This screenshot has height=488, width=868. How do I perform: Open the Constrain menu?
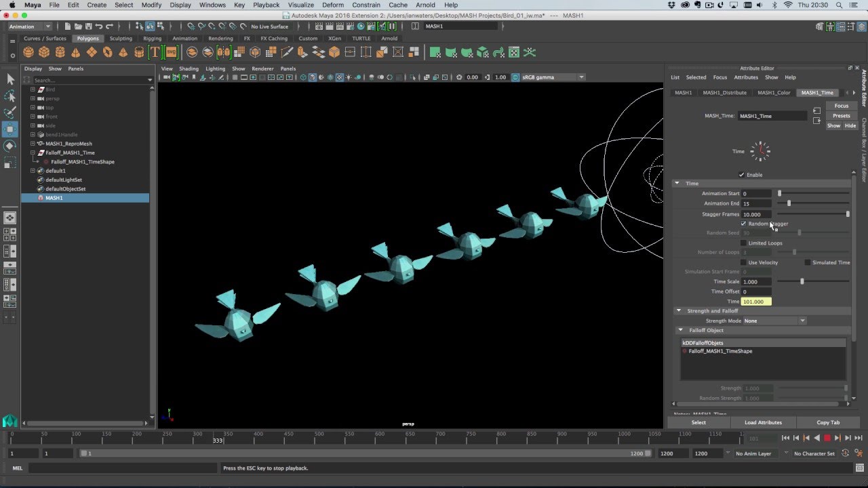pyautogui.click(x=366, y=5)
